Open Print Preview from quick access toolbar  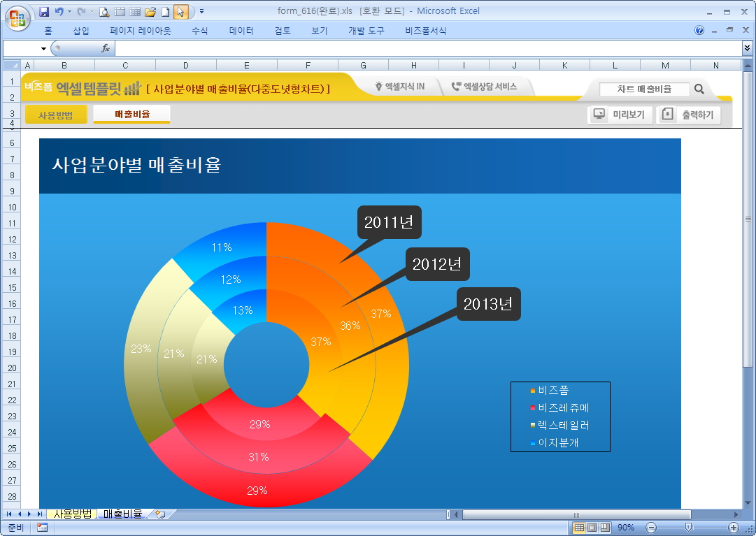[104, 12]
